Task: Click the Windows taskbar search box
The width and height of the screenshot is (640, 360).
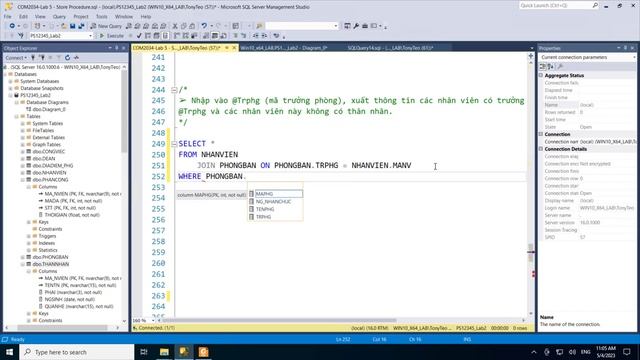Action: [76, 352]
